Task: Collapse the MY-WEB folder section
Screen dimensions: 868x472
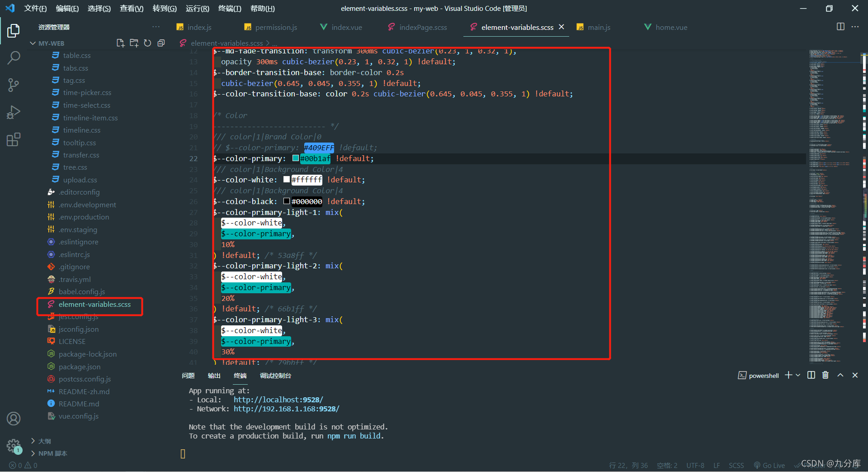Action: click(47, 43)
